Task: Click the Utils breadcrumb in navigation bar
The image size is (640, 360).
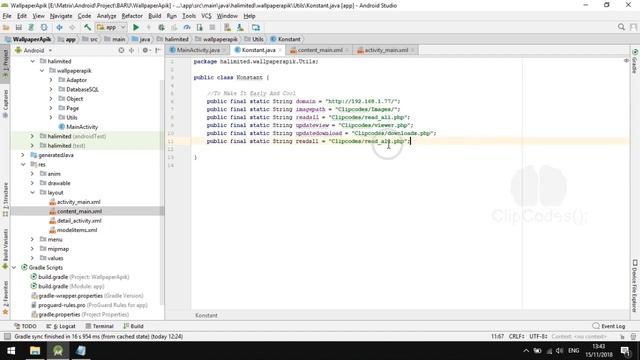Action: (254, 39)
